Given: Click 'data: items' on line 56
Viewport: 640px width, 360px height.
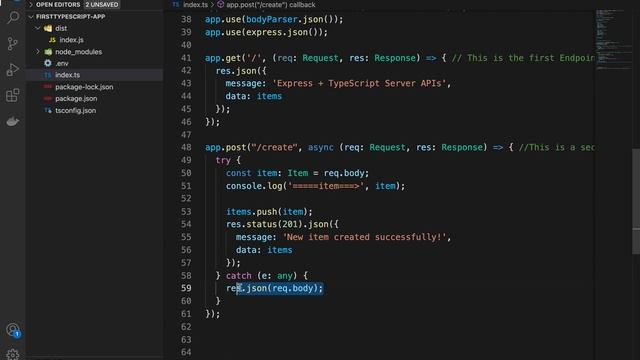Looking at the screenshot, I should 264,250.
